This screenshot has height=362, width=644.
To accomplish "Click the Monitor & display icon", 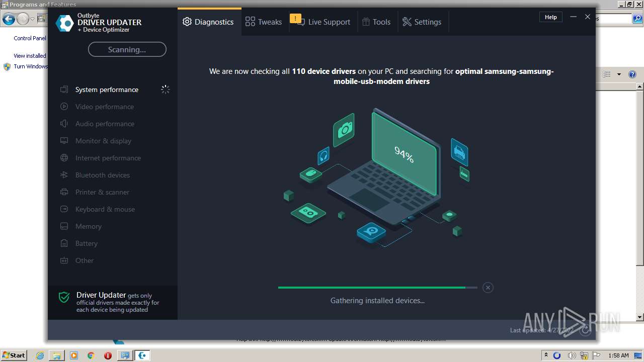I will click(x=64, y=141).
